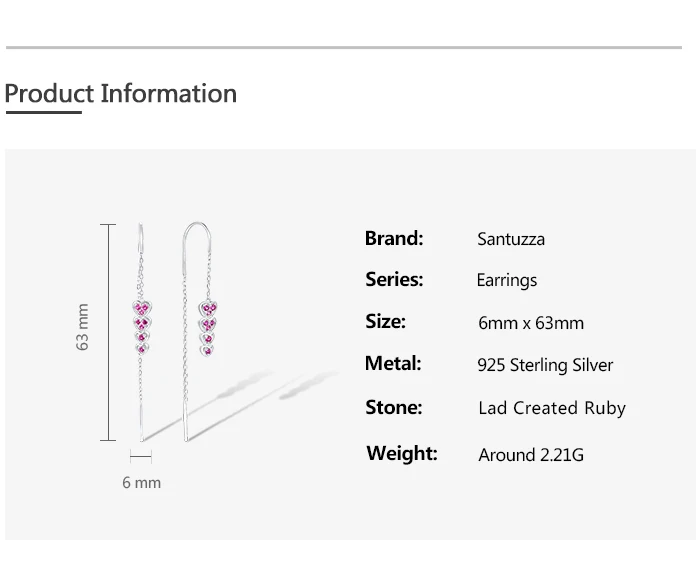Select the 6mm x 63mm size value
The width and height of the screenshot is (700, 588).
pos(531,323)
